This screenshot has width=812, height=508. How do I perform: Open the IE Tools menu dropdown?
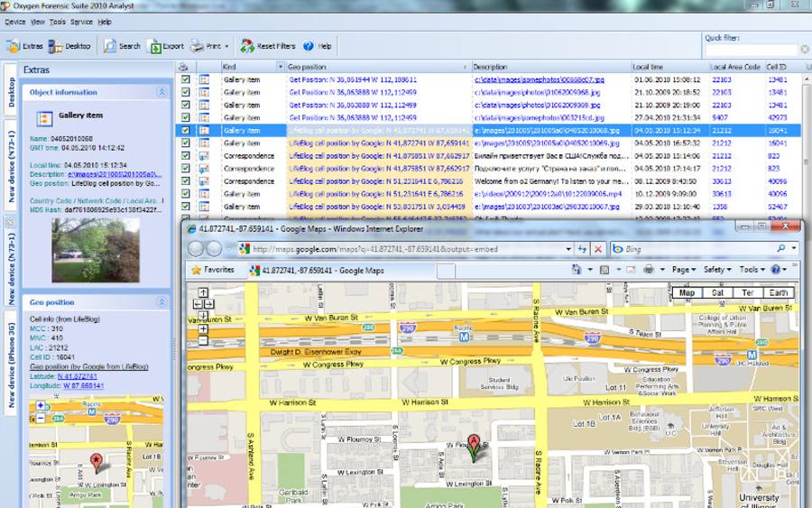click(752, 269)
